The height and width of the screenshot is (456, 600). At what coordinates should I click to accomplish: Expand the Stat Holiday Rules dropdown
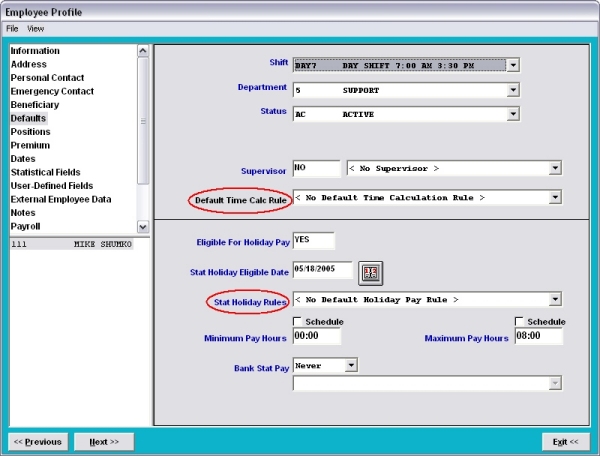click(555, 299)
